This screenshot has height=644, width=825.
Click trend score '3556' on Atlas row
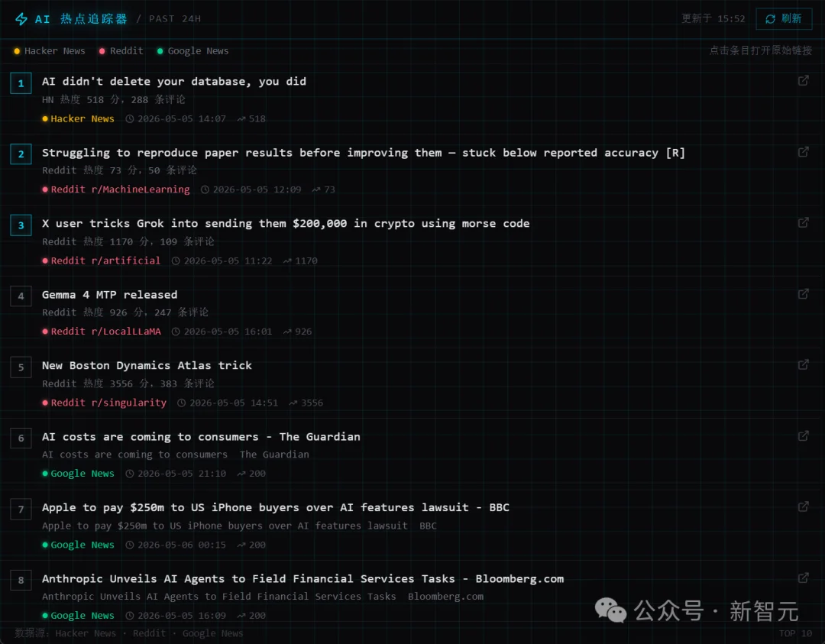coord(306,403)
